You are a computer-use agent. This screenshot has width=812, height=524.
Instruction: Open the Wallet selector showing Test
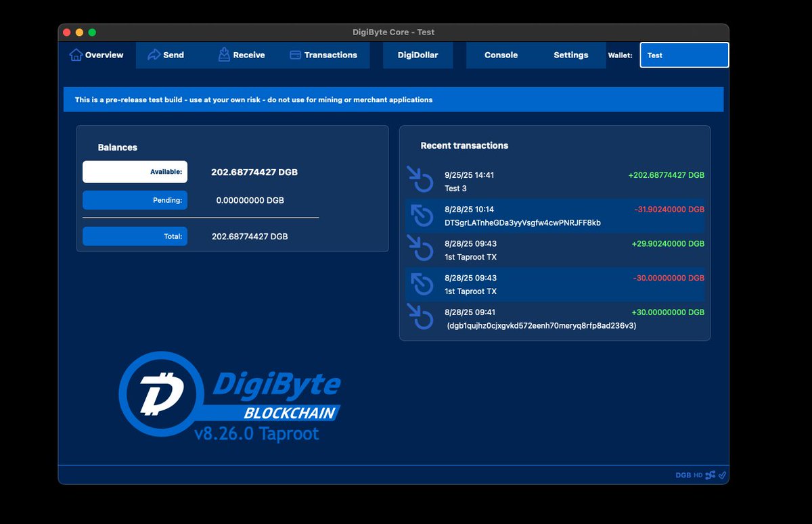[684, 55]
